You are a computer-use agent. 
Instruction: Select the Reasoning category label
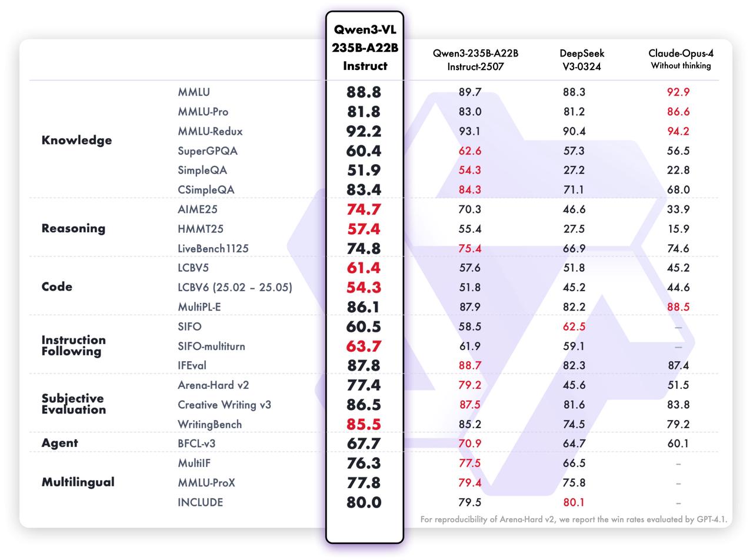[73, 229]
